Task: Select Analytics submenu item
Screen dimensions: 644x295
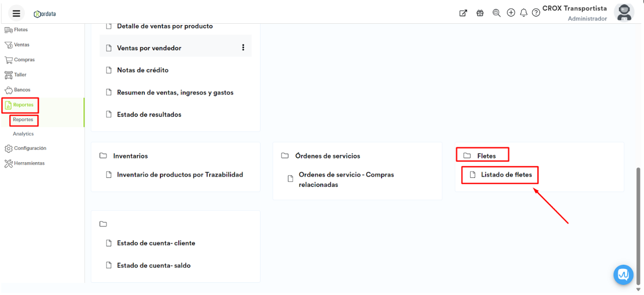Action: [23, 134]
